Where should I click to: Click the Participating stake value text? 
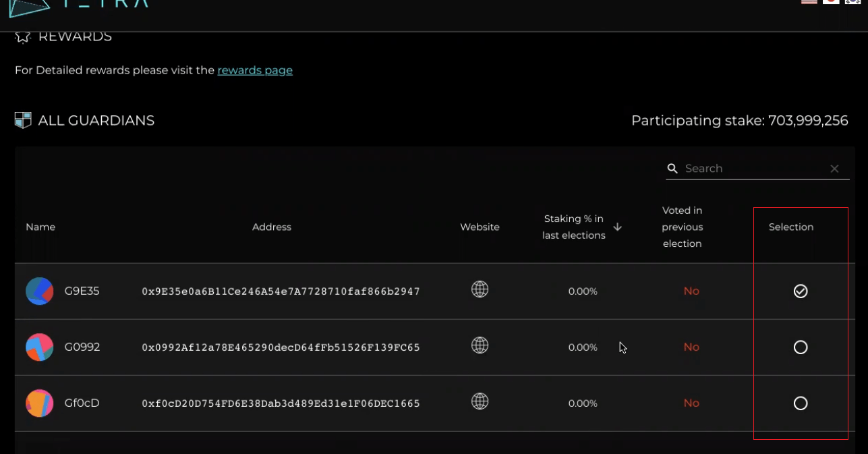(x=739, y=121)
